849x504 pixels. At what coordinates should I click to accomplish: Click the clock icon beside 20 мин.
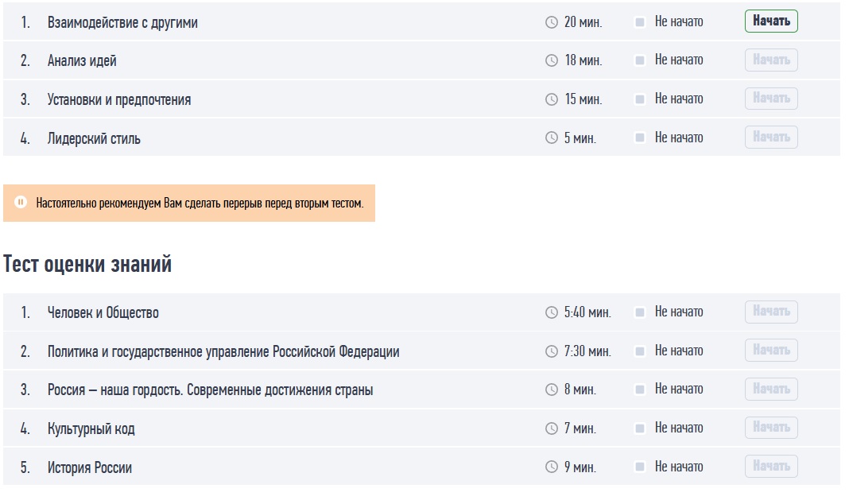(552, 22)
